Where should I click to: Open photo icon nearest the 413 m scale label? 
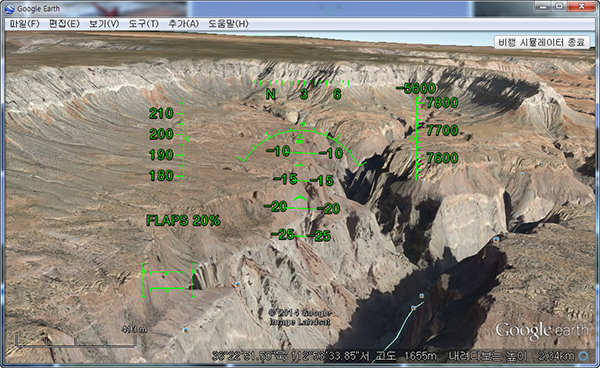coord(186,330)
